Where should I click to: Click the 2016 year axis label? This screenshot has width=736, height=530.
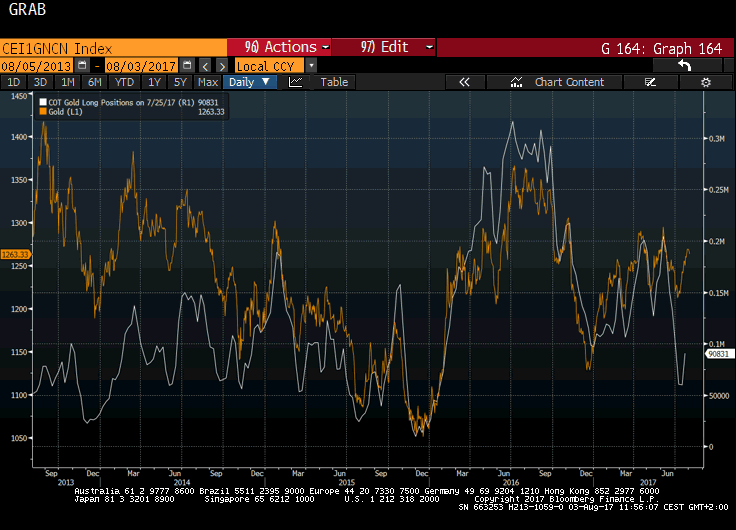point(511,482)
